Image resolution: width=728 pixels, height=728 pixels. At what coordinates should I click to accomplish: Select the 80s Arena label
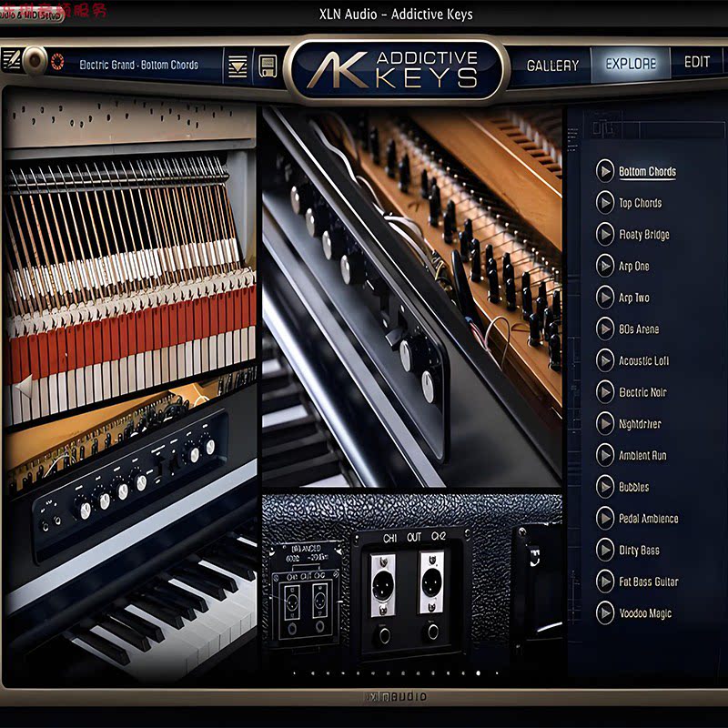point(639,329)
